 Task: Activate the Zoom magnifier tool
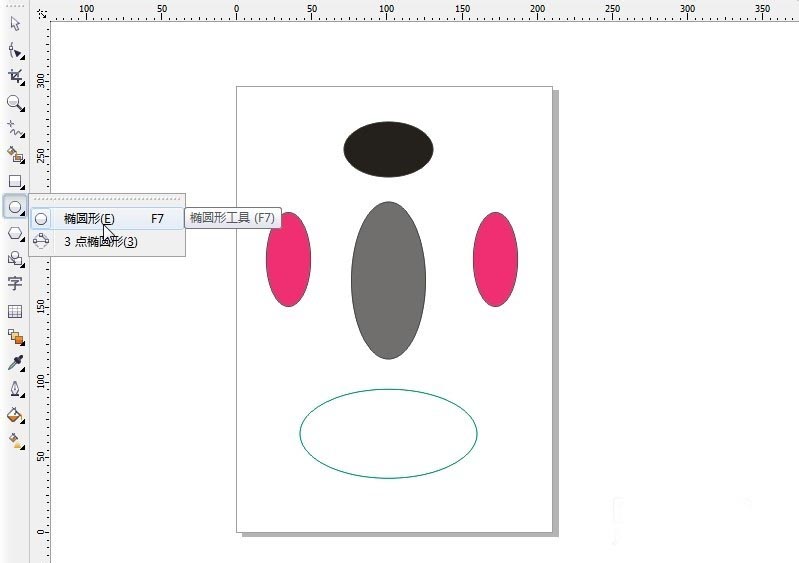point(15,103)
